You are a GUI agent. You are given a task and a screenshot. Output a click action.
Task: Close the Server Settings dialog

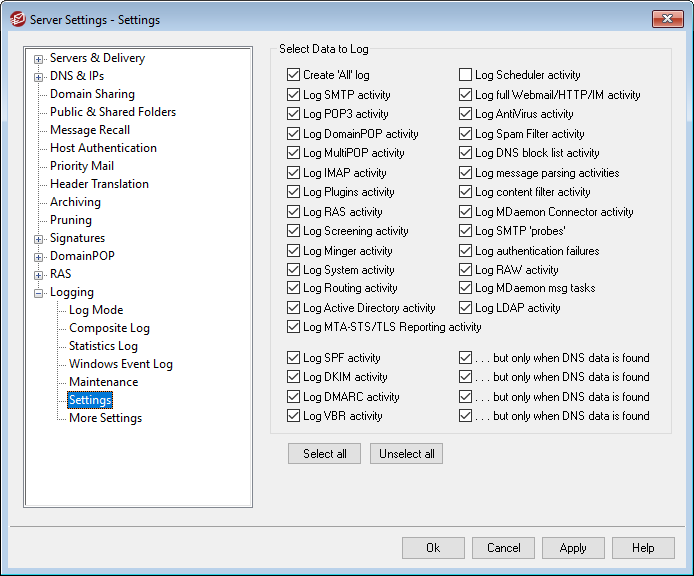point(665,19)
